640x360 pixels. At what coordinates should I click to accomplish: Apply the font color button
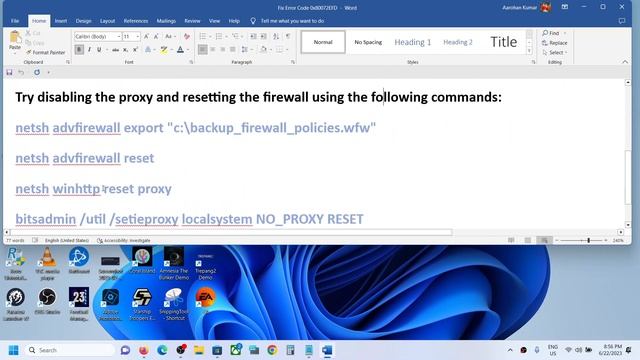(x=180, y=50)
